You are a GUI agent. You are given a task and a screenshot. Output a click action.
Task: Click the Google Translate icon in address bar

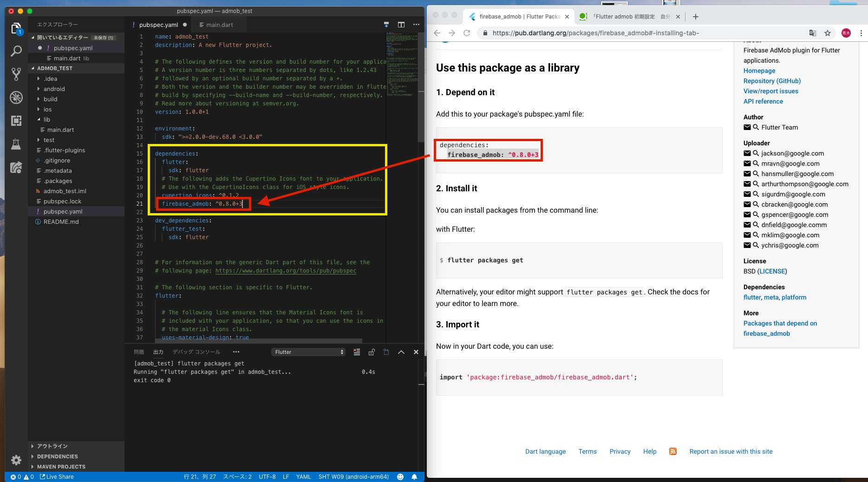tap(813, 33)
